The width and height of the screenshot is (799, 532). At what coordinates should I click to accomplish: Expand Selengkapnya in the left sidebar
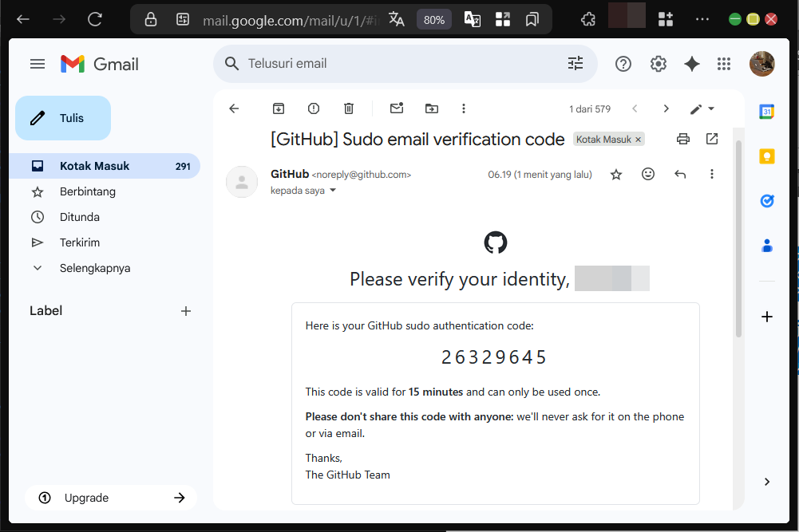coord(94,268)
